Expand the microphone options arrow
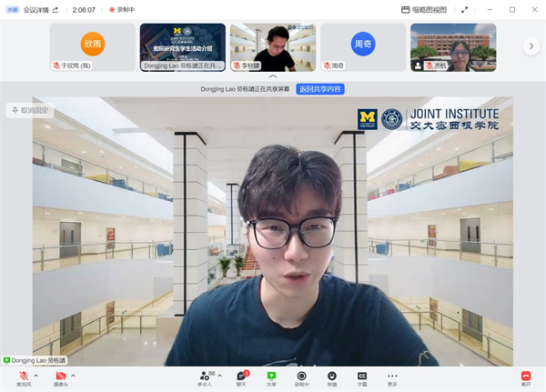 click(35, 375)
